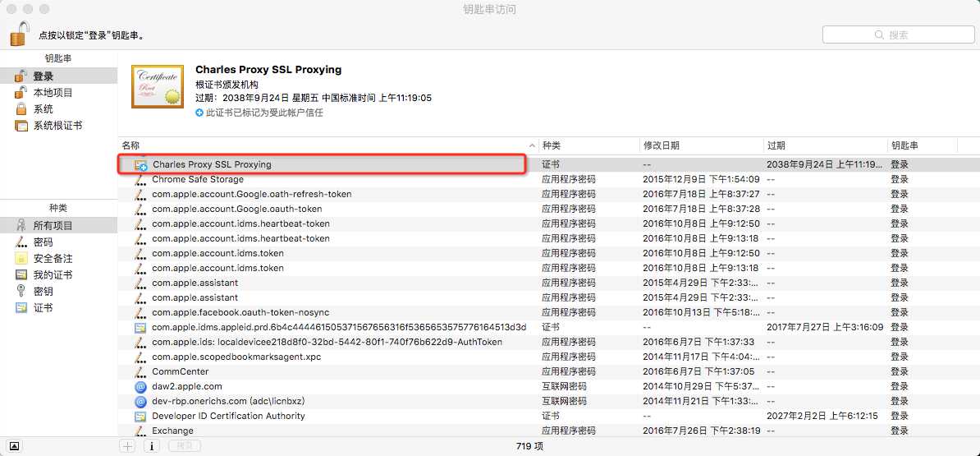
Task: Select the daw2.apple.com row name
Action: pos(187,386)
